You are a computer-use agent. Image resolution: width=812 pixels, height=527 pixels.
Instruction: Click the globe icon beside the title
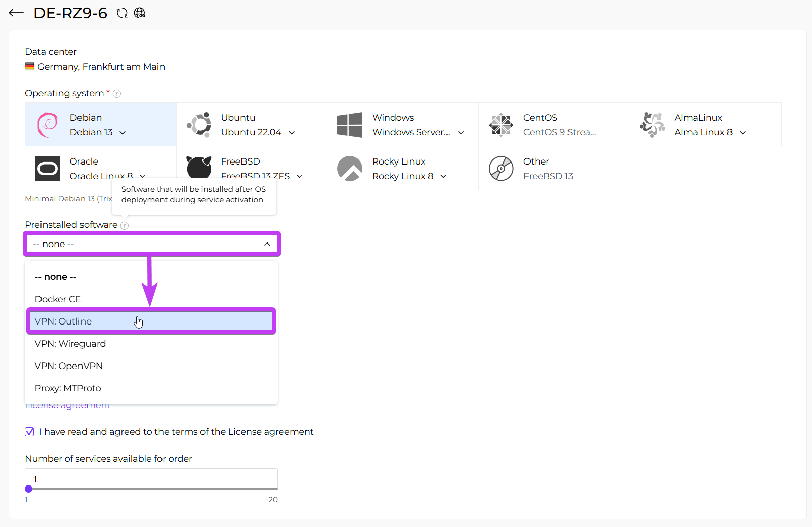pyautogui.click(x=140, y=13)
